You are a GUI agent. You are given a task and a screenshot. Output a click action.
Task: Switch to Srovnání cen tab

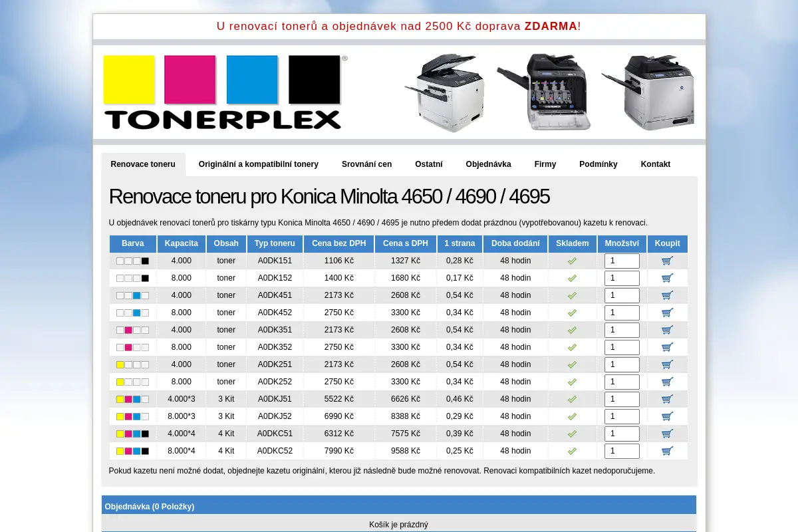tap(367, 164)
